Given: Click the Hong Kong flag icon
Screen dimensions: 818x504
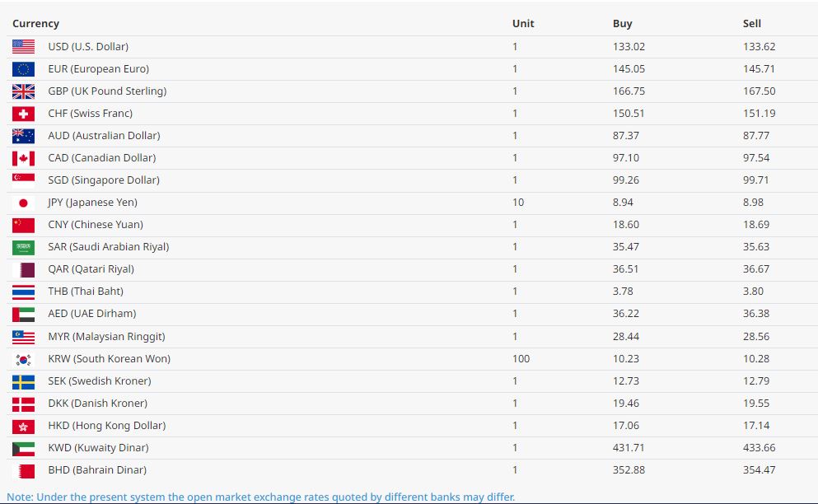Looking at the screenshot, I should 23,426.
